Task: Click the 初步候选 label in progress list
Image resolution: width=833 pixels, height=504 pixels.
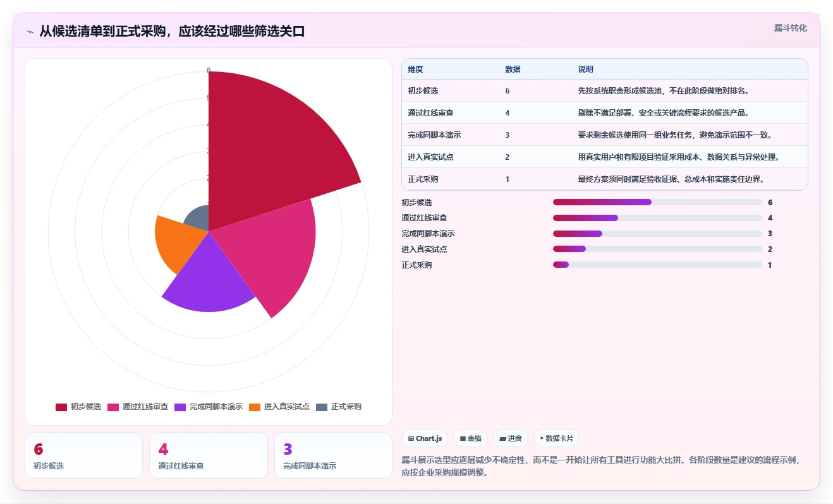Action: click(416, 203)
